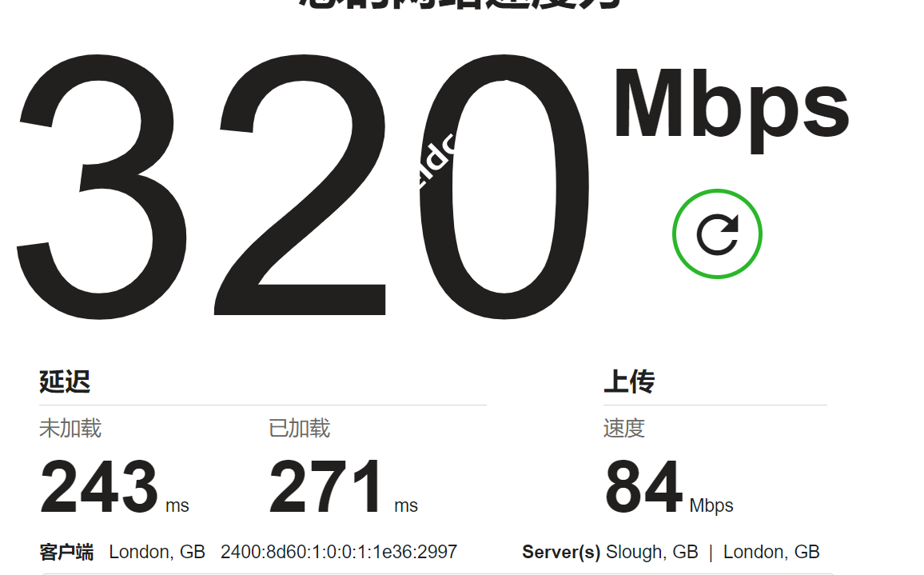Click the Slough, GB server location
Image resolution: width=924 pixels, height=575 pixels.
pos(651,552)
